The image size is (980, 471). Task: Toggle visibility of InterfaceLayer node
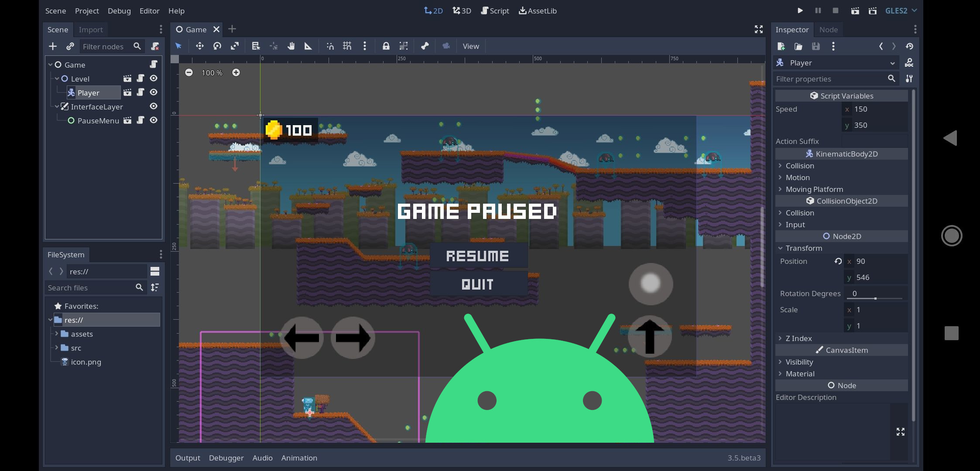coord(153,106)
